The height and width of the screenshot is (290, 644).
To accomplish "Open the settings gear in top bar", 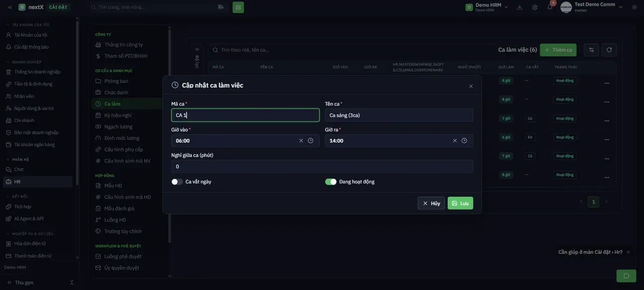I will tap(535, 7).
